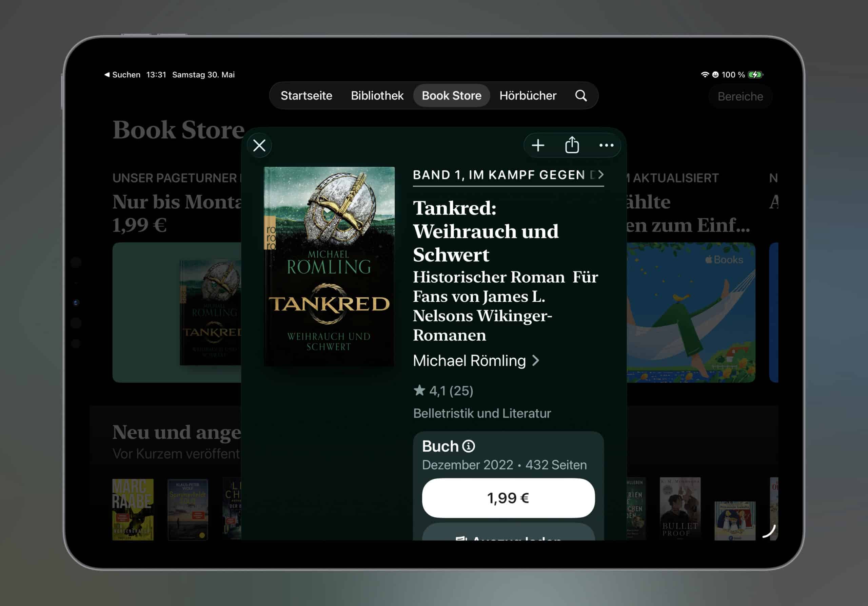This screenshot has width=868, height=606.
Task: Open the Tankred pageturner promo card behind popup
Action: click(x=177, y=313)
